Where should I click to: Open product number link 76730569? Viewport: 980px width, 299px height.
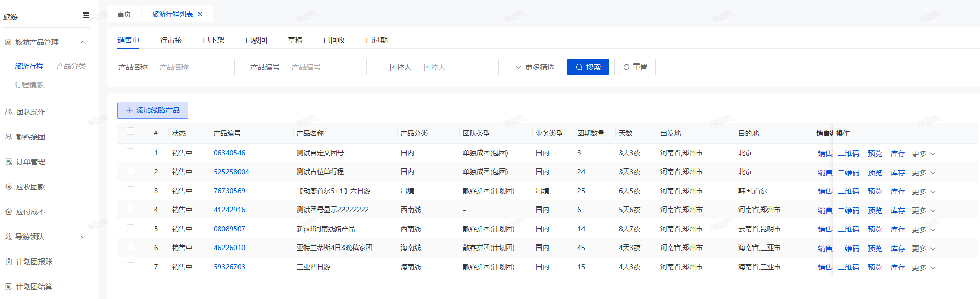229,191
